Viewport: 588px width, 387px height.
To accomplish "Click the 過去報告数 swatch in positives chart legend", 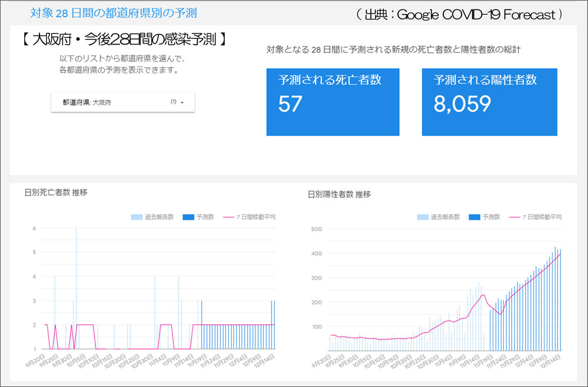I will pos(423,217).
